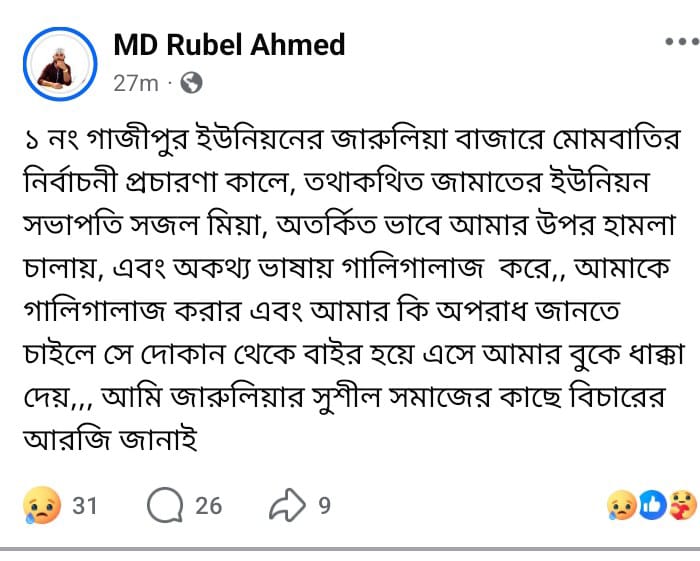Viewport: 700px width, 561px height.
Task: Open the reaction count showing 31
Action: 85,506
